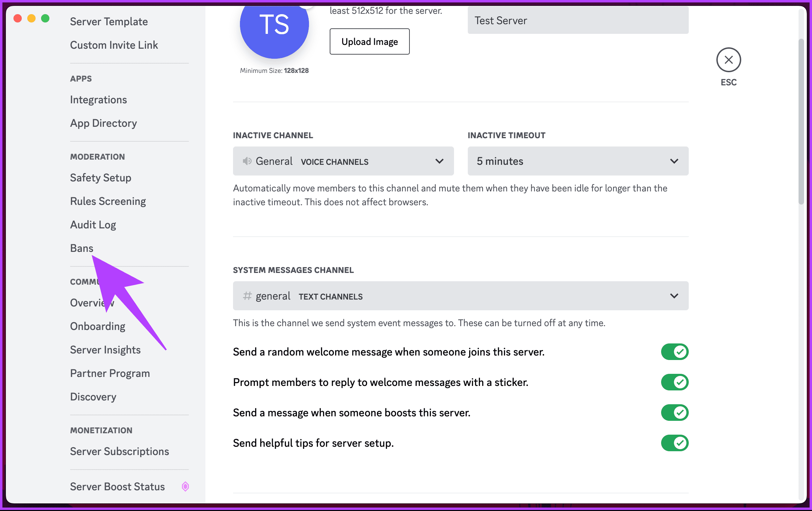Close settings with the ESC X icon
812x511 pixels.
tap(728, 60)
